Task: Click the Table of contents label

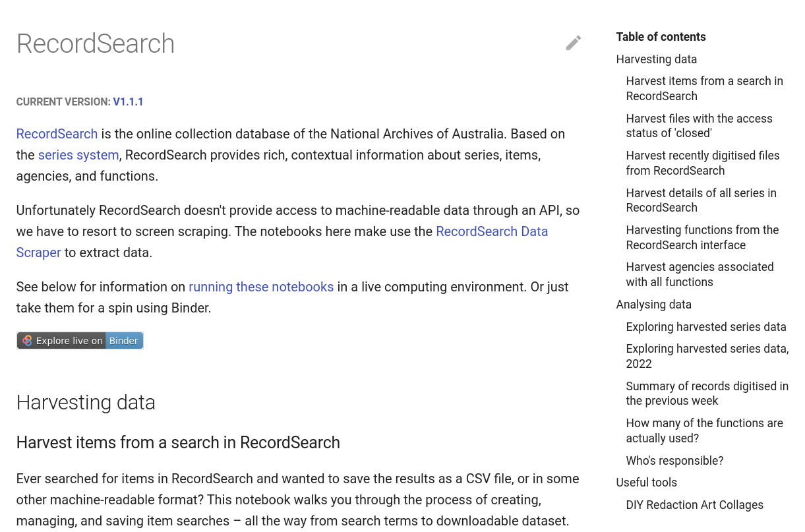Action: pyautogui.click(x=661, y=37)
